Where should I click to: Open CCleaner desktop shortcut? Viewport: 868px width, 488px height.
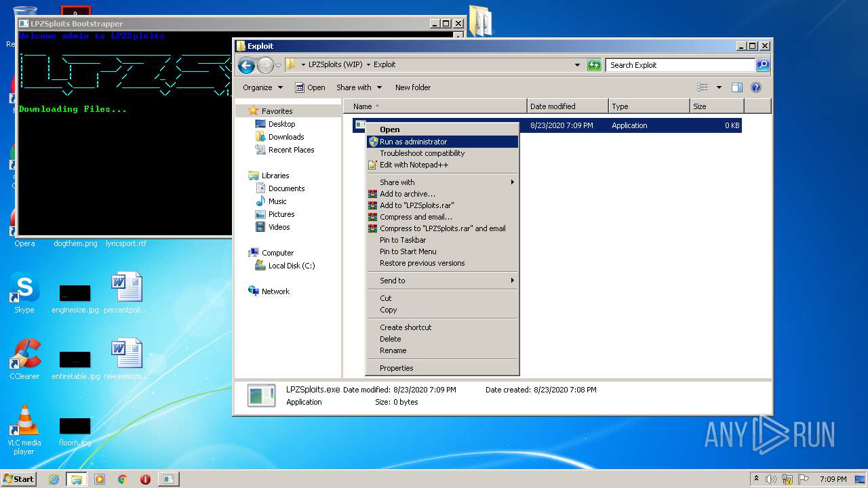24,359
